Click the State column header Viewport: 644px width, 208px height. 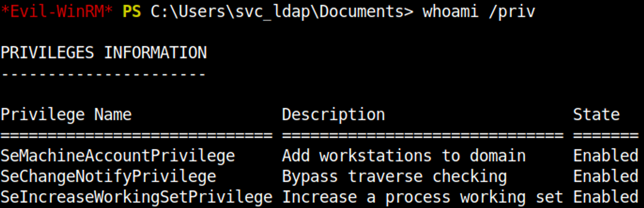(x=596, y=115)
